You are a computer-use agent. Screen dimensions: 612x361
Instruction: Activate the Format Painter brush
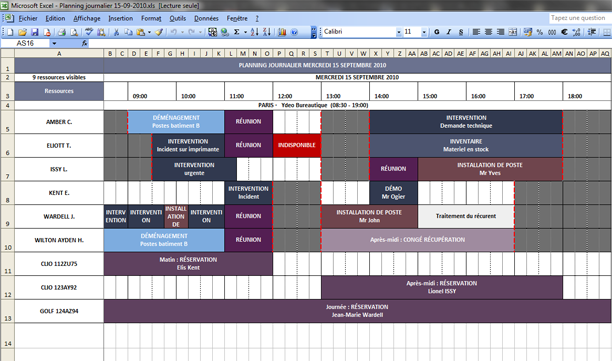click(x=159, y=32)
